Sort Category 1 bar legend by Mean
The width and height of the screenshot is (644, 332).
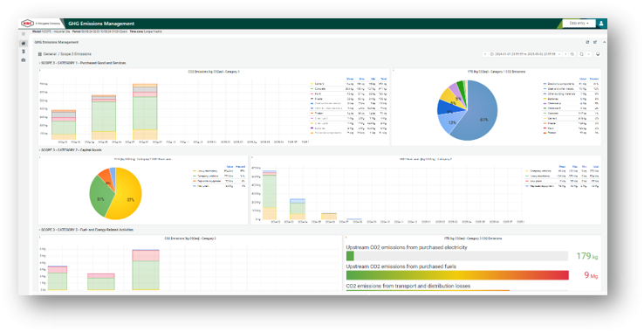(x=350, y=79)
